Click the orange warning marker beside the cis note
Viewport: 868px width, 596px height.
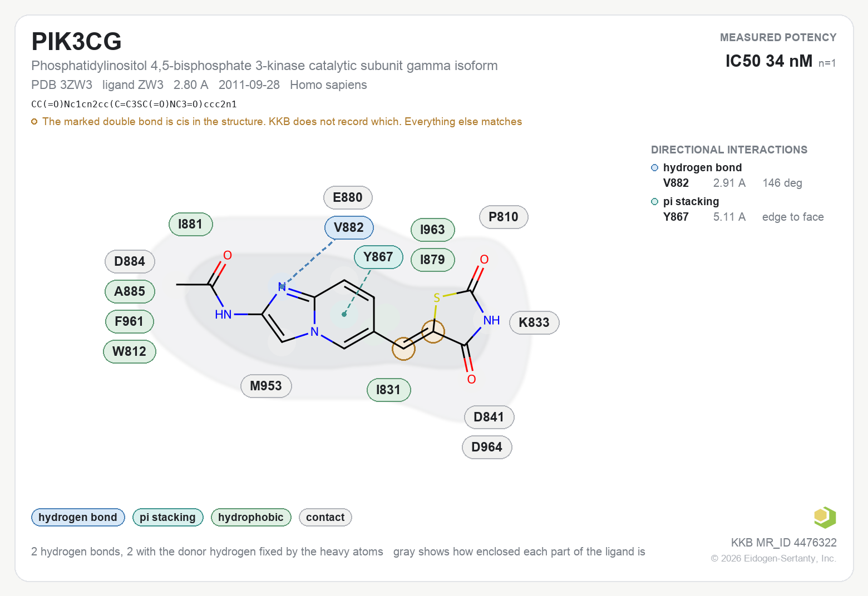click(x=34, y=122)
